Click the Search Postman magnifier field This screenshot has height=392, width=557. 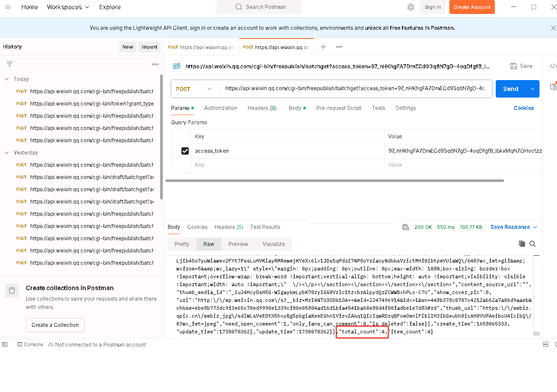(259, 7)
